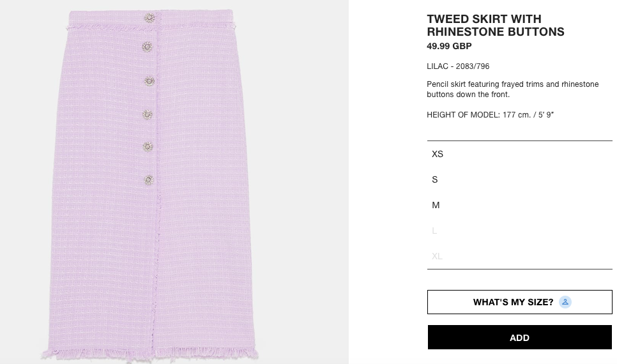Pick size M option
Screen dimensions: 617x364
pyautogui.click(x=436, y=205)
